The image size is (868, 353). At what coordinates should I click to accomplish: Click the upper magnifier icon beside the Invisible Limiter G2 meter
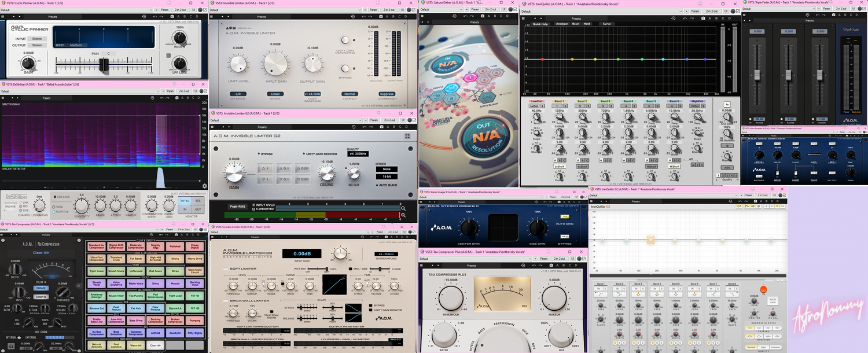403,208
